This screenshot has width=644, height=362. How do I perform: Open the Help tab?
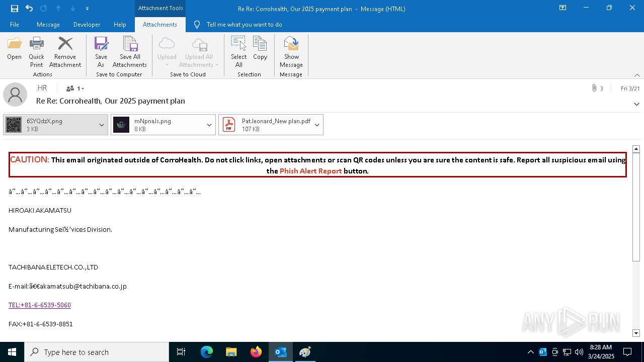pos(120,25)
